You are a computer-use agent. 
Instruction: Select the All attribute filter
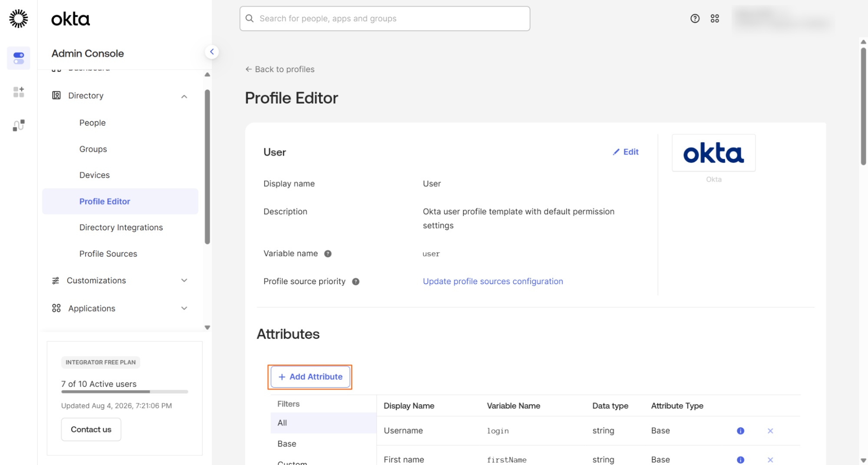click(x=323, y=423)
